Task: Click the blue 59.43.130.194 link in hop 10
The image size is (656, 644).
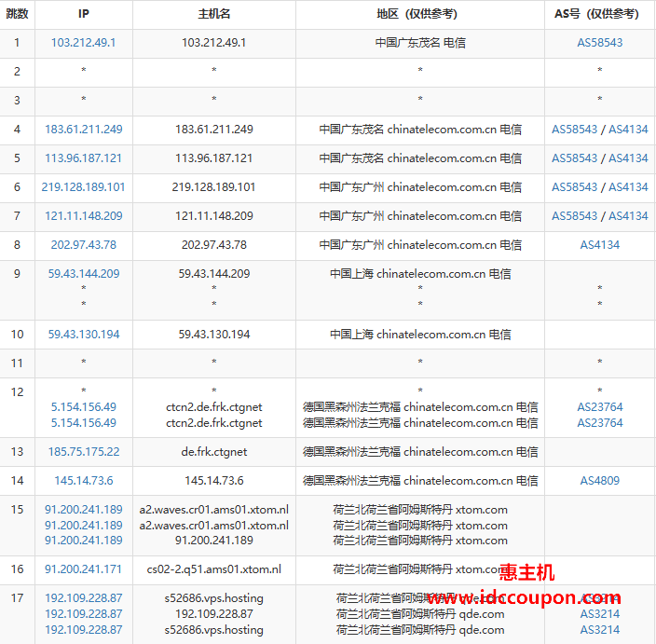Action: click(x=83, y=335)
